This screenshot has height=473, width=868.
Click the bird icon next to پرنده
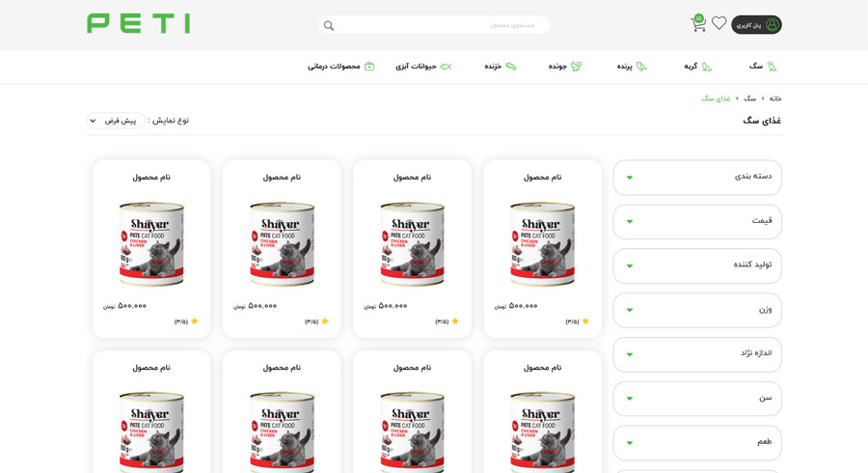[641, 67]
